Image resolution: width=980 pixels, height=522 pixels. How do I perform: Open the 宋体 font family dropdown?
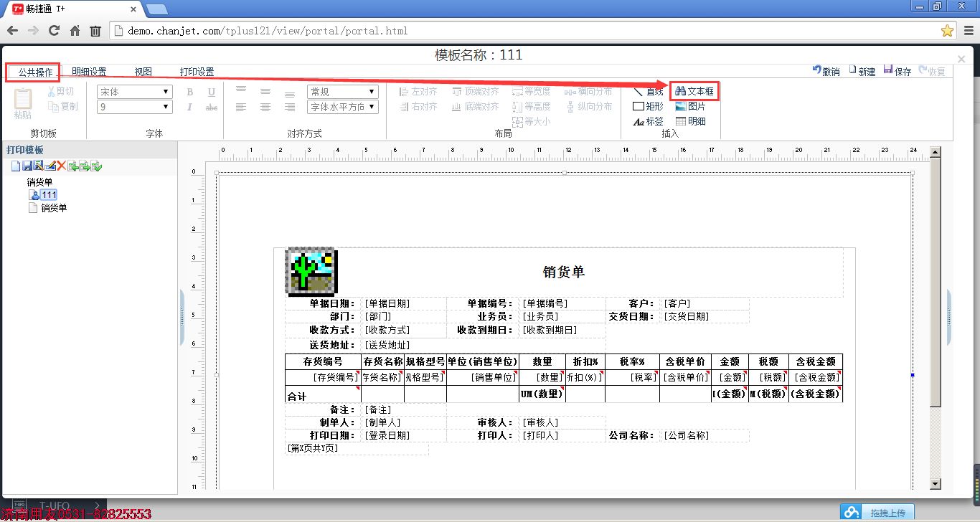(135, 92)
